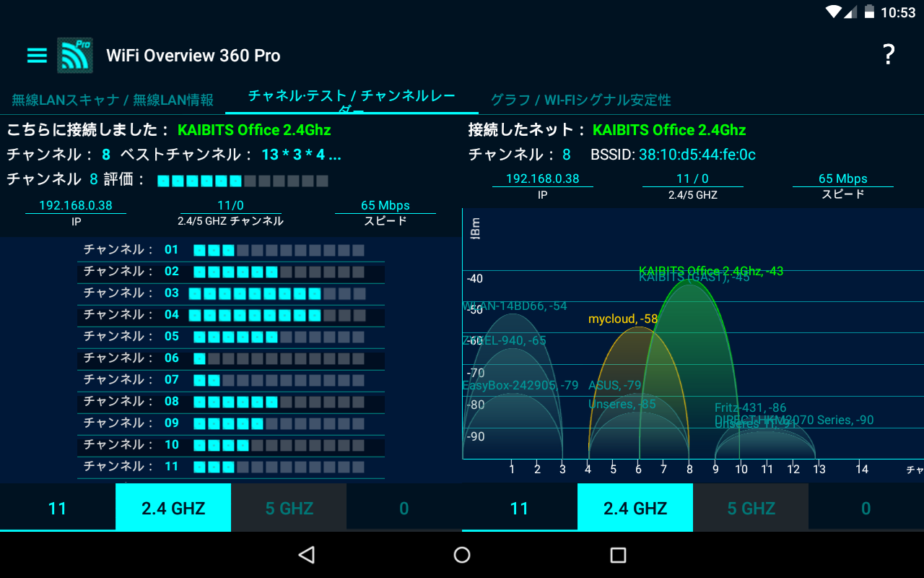The image size is (924, 578).
Task: Tap left panel connected network name KAIBITS Office 2.4Ghz
Action: click(254, 130)
